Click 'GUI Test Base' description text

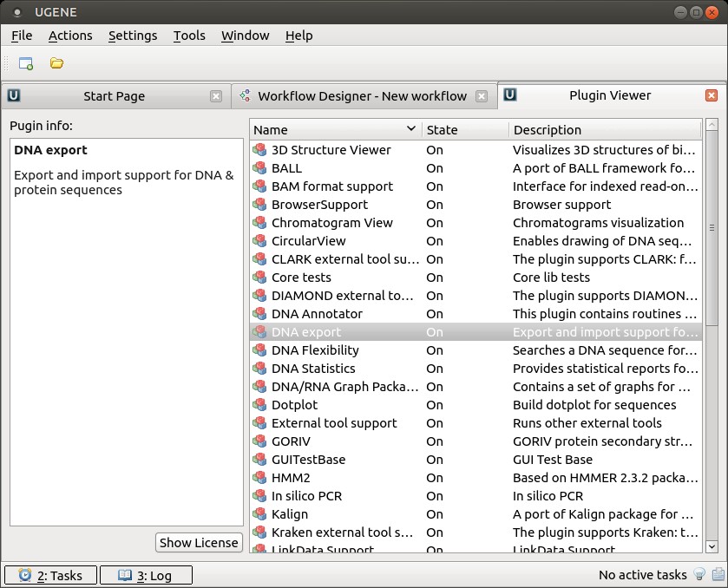[x=553, y=460]
